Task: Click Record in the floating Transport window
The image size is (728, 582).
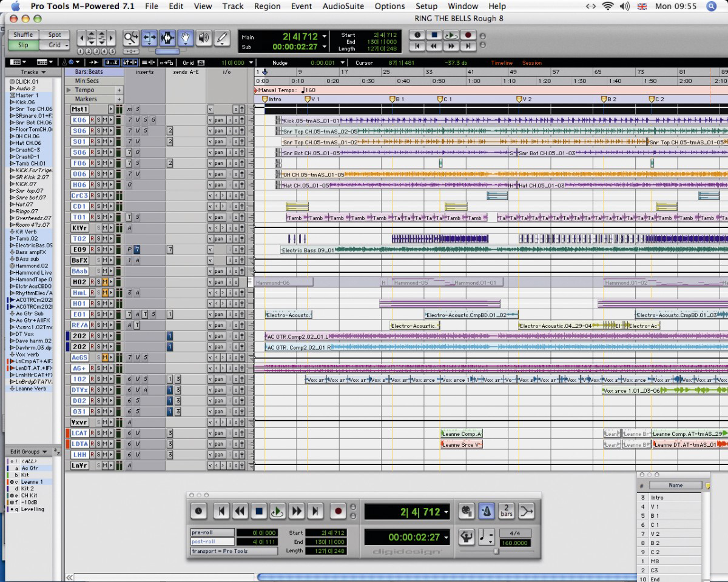Action: [x=339, y=511]
